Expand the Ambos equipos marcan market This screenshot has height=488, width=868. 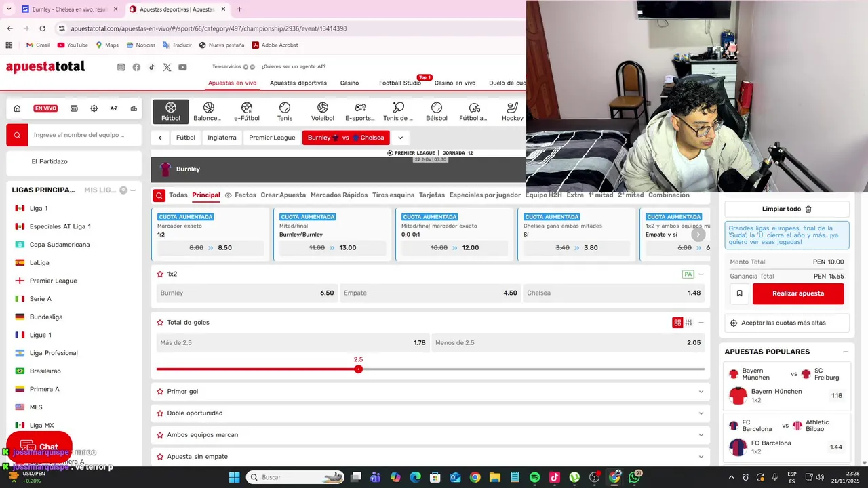[x=701, y=435]
